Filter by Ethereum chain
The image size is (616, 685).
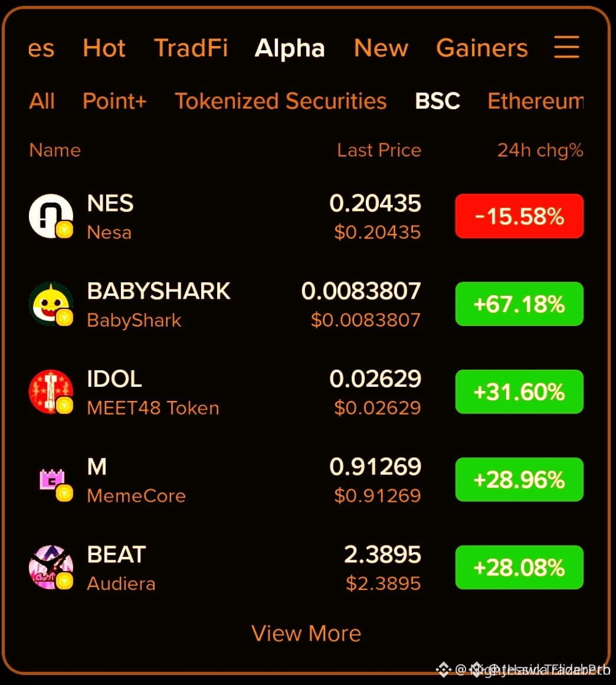point(536,101)
